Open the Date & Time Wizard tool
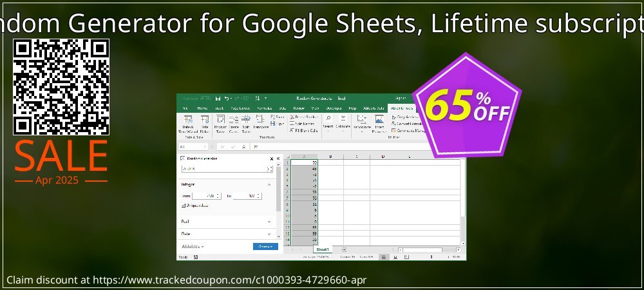The height and width of the screenshot is (290, 644). coord(188,124)
